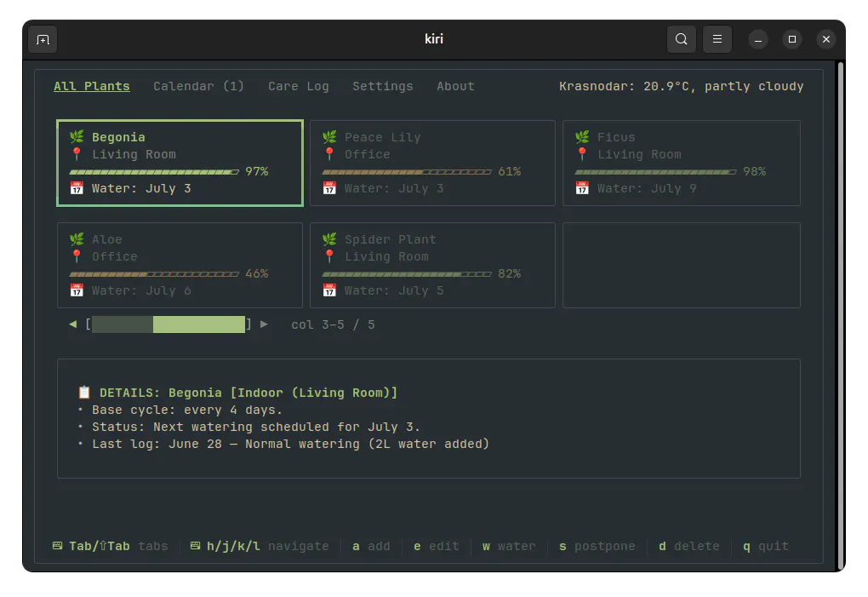868x597 pixels.
Task: Click the Begonia 97% moisture bar
Action: click(154, 172)
